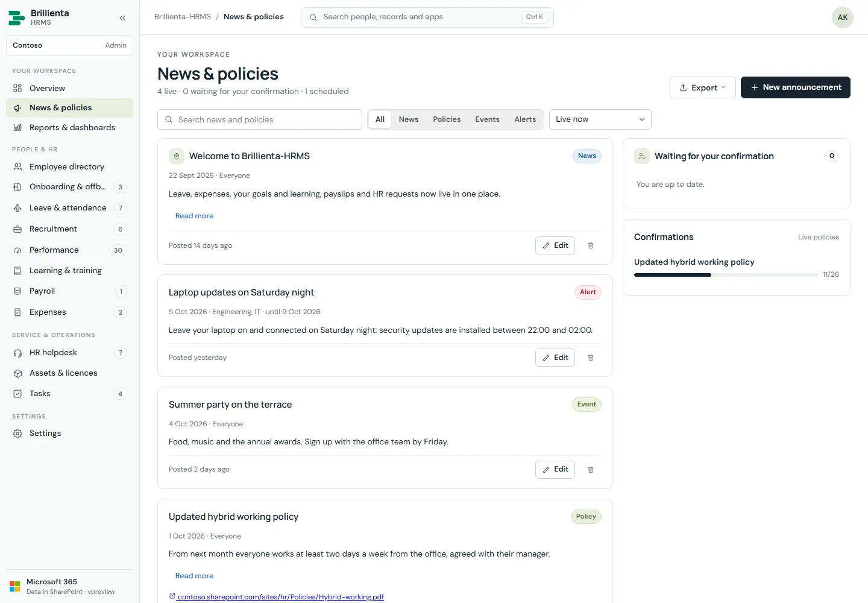868x603 pixels.
Task: Open Read more under Updated hybrid working policy
Action: point(194,576)
